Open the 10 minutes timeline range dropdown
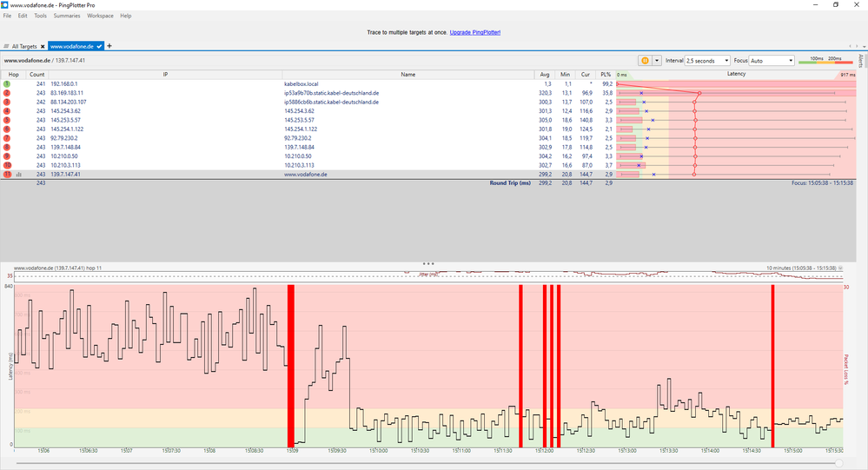This screenshot has width=868, height=470. [x=840, y=268]
